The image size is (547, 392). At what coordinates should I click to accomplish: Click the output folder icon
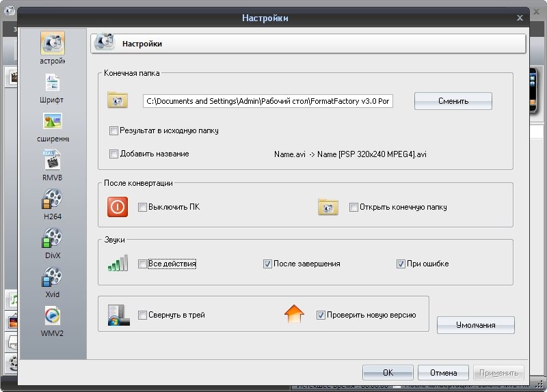(x=118, y=101)
